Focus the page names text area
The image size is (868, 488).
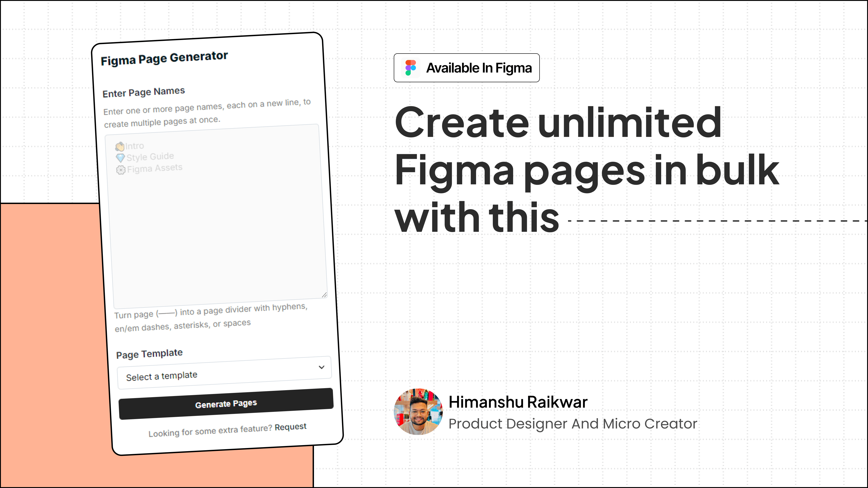coord(216,216)
